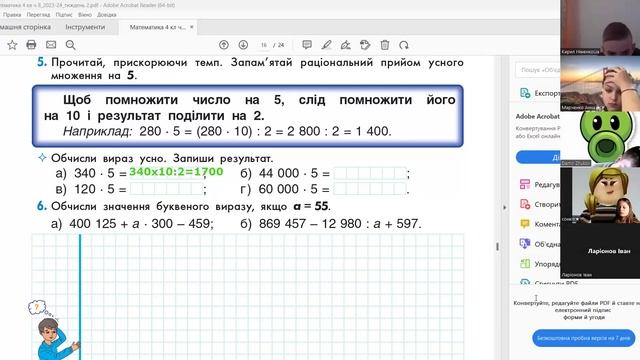Viewport: 640px width, 360px height.
Task: Click the comment speech bubble icon
Action: coord(307,45)
